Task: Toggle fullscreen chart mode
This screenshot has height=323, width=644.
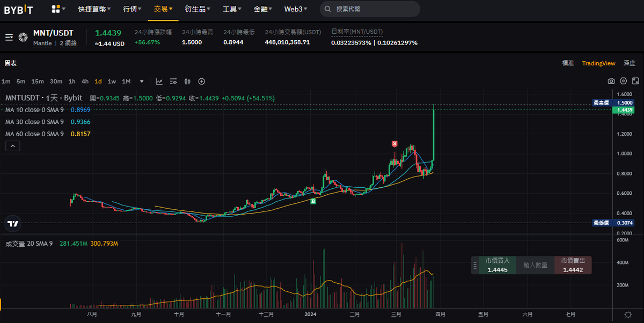Action: pyautogui.click(x=635, y=81)
